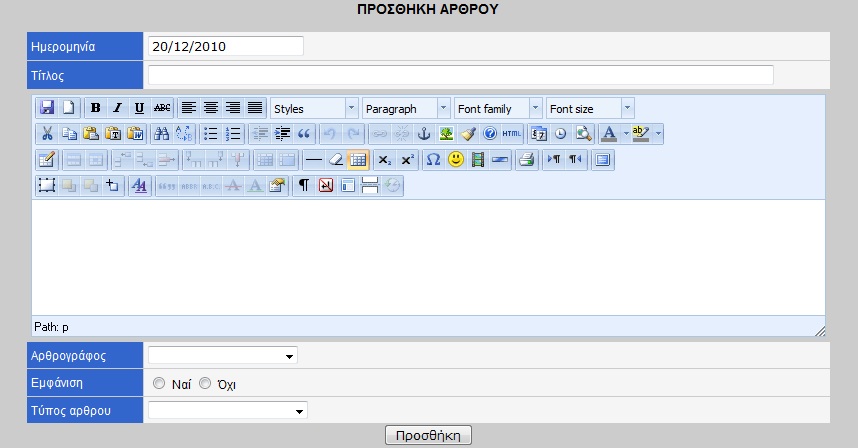858x448 pixels.
Task: Click path element p in status bar
Action: (65, 327)
